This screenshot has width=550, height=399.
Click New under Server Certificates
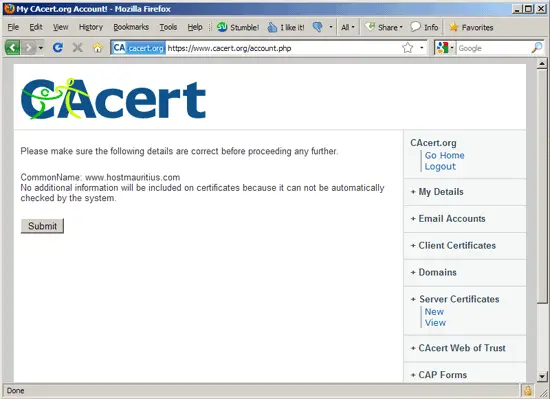point(434,312)
